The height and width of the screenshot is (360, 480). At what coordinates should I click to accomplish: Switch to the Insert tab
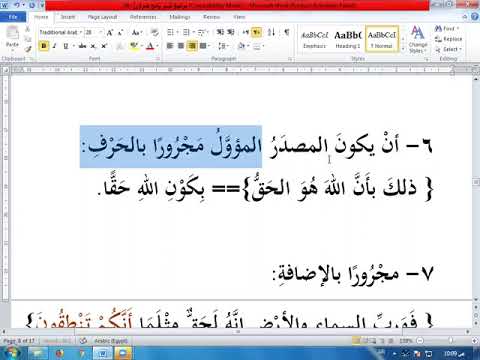click(x=68, y=17)
